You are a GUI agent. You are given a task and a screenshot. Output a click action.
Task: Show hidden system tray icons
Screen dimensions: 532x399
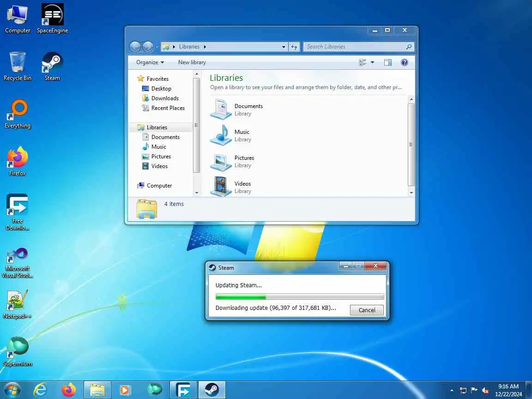pyautogui.click(x=452, y=390)
